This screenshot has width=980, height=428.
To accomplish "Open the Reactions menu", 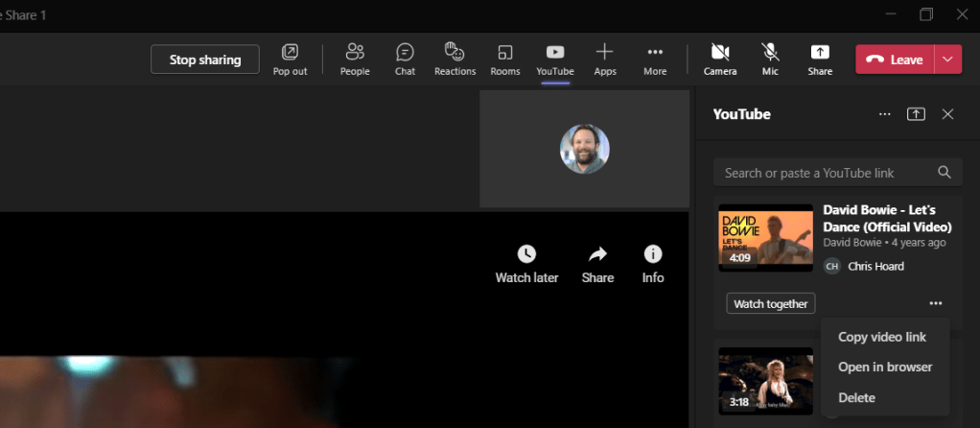I will click(455, 59).
